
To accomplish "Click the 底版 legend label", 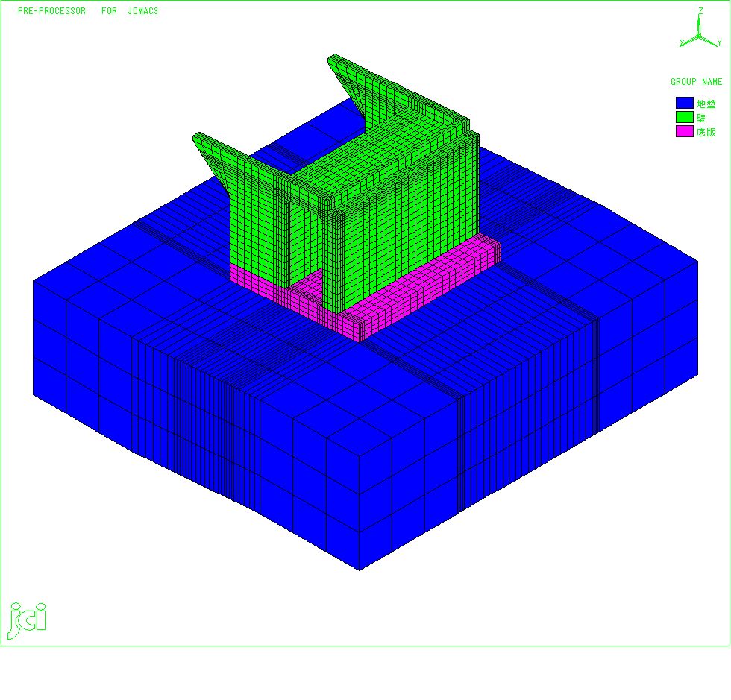I will pos(706,132).
